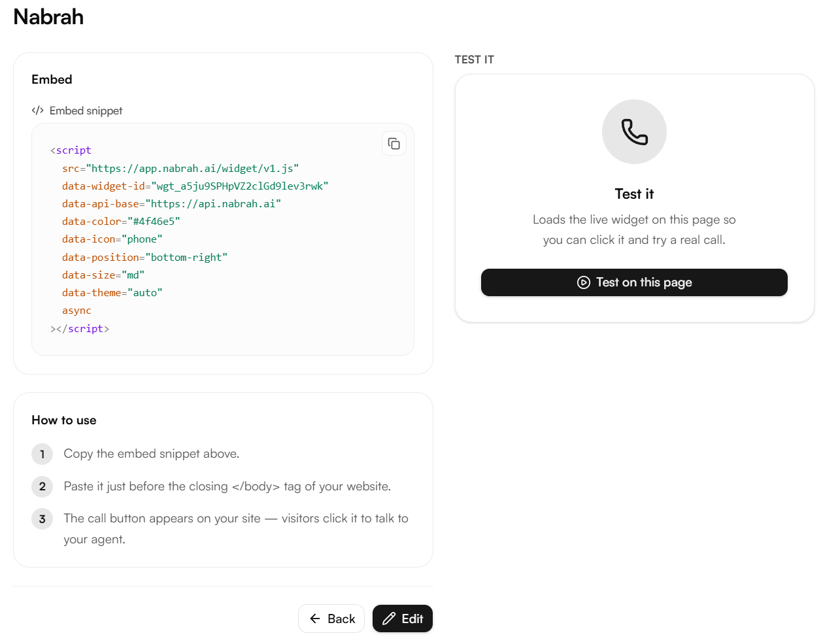Open the Edit button
This screenshot has height=644, width=823.
click(403, 619)
